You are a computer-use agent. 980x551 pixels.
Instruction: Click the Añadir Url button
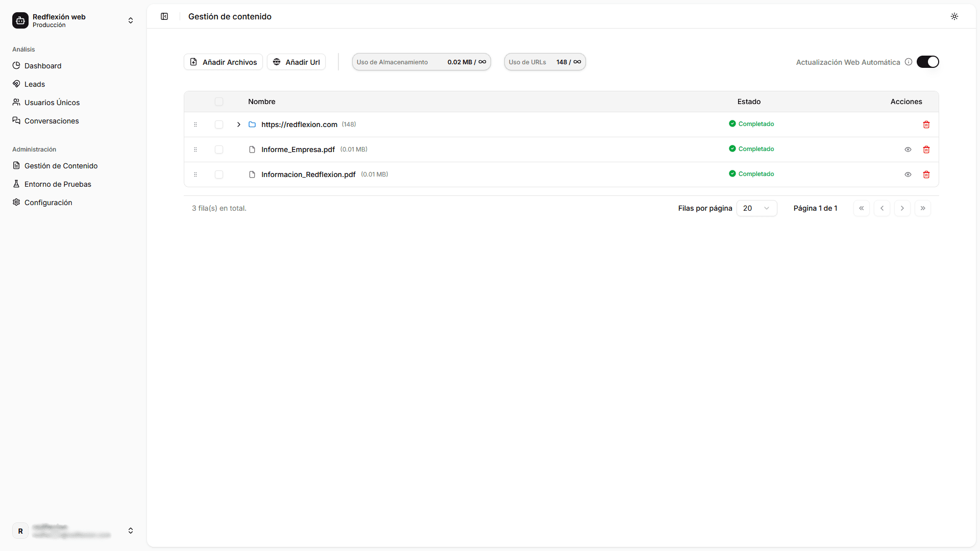point(296,62)
